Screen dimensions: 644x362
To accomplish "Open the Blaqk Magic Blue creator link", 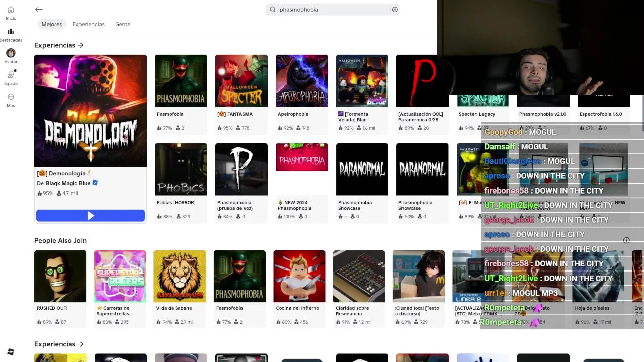I will (67, 183).
